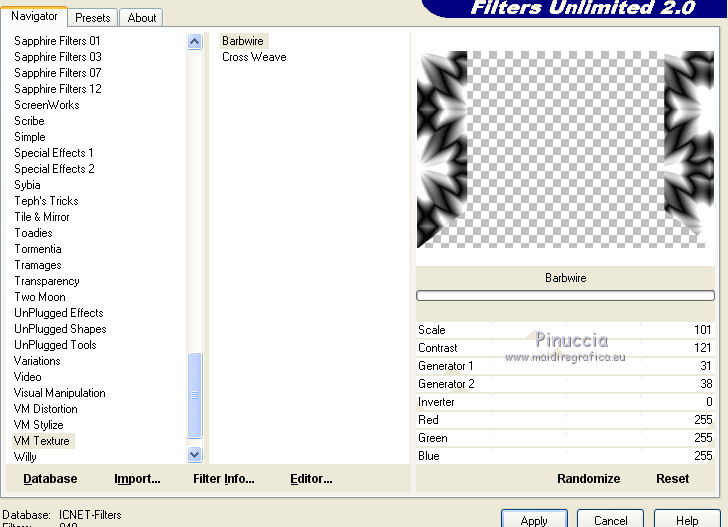
Task: Click the scroll up arrow in filter list
Action: pyautogui.click(x=195, y=42)
